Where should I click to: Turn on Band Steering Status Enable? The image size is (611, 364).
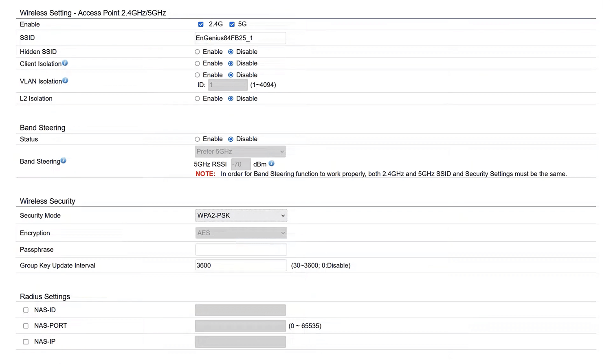coord(197,139)
